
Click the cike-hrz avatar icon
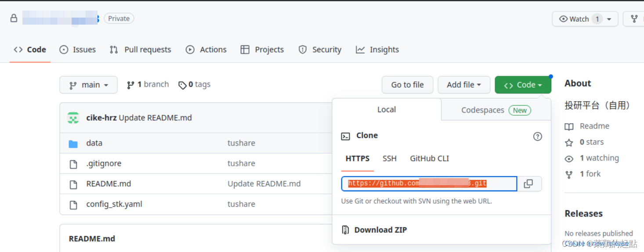click(x=73, y=118)
